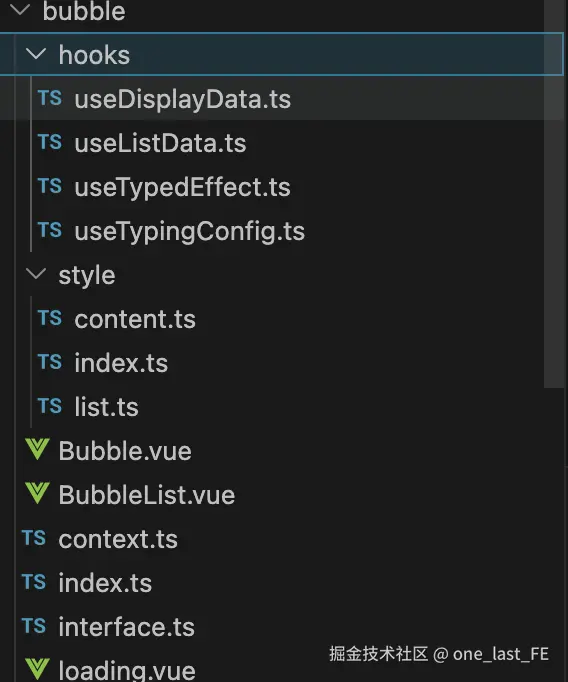This screenshot has height=682, width=568.
Task: Click the TS icon next to interface.ts
Action: click(34, 626)
